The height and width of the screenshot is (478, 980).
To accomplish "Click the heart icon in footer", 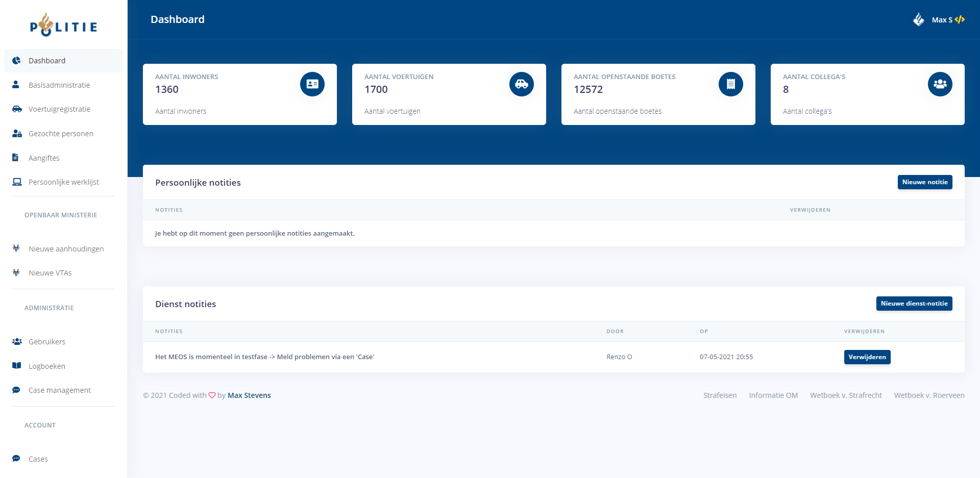I will (x=212, y=395).
